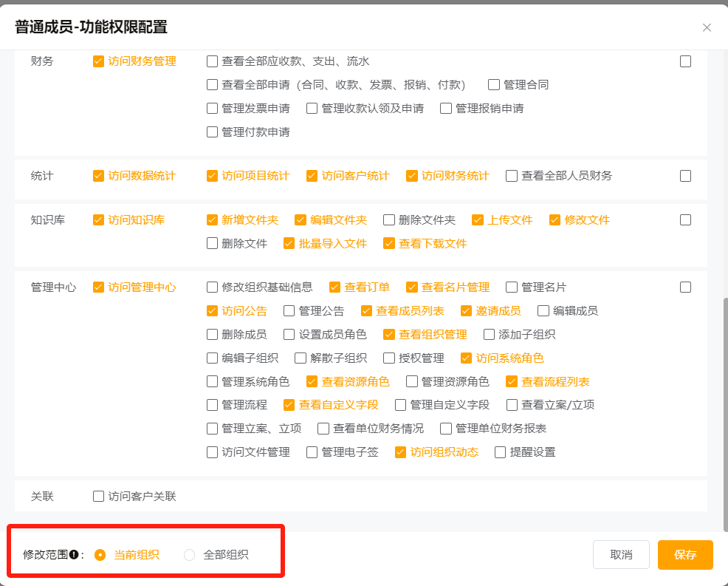Toggle select-all checkbox for 统计 row
This screenshot has height=586, width=728.
685,176
